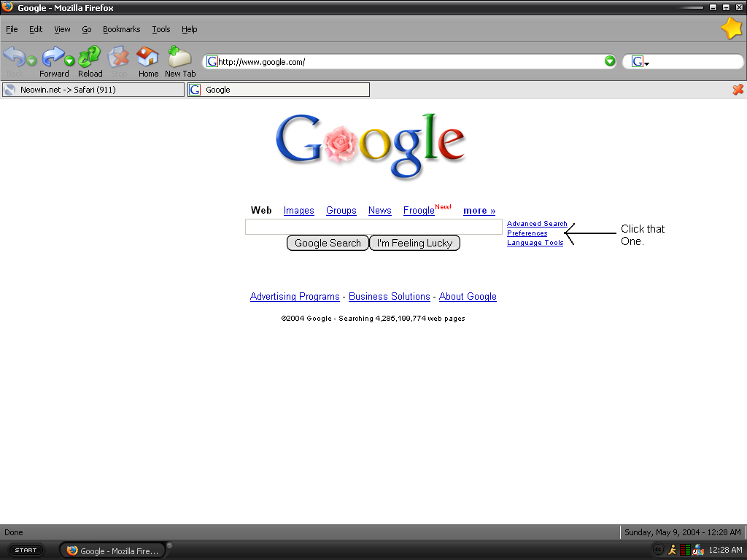Viewport: 747px width, 560px height.
Task: Open the Language Tools link
Action: click(535, 242)
